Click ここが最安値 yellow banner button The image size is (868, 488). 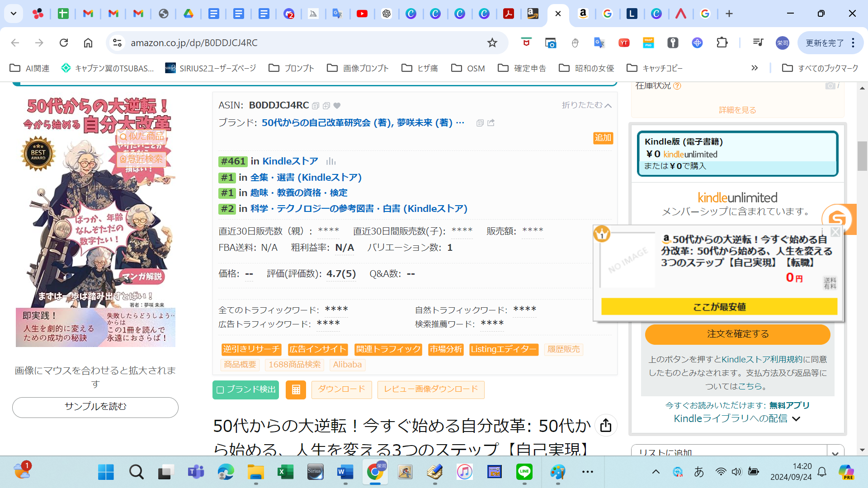coord(719,307)
